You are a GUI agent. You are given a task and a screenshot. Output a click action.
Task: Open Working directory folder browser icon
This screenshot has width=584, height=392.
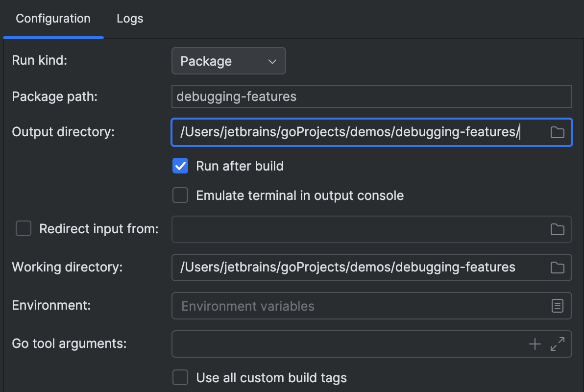click(557, 268)
